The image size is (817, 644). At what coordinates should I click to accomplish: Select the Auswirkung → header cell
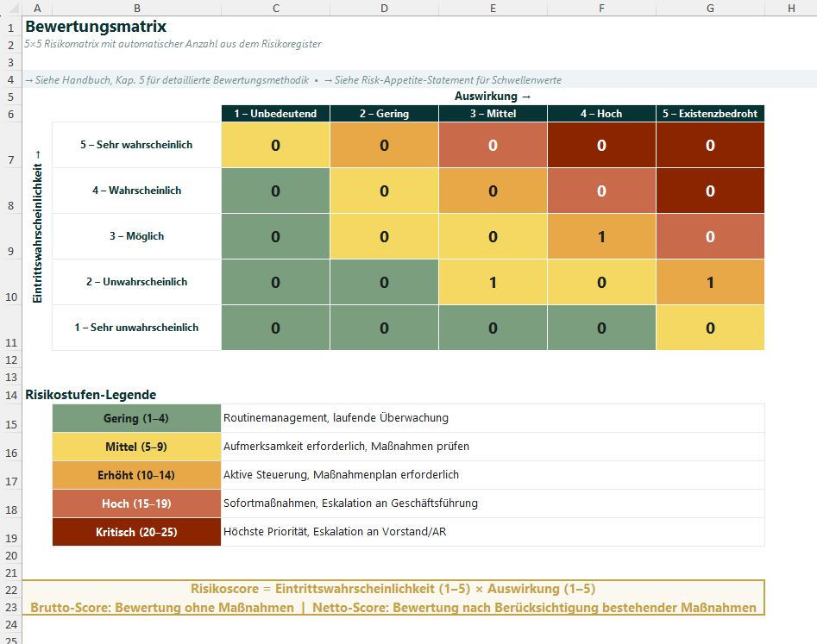[493, 96]
